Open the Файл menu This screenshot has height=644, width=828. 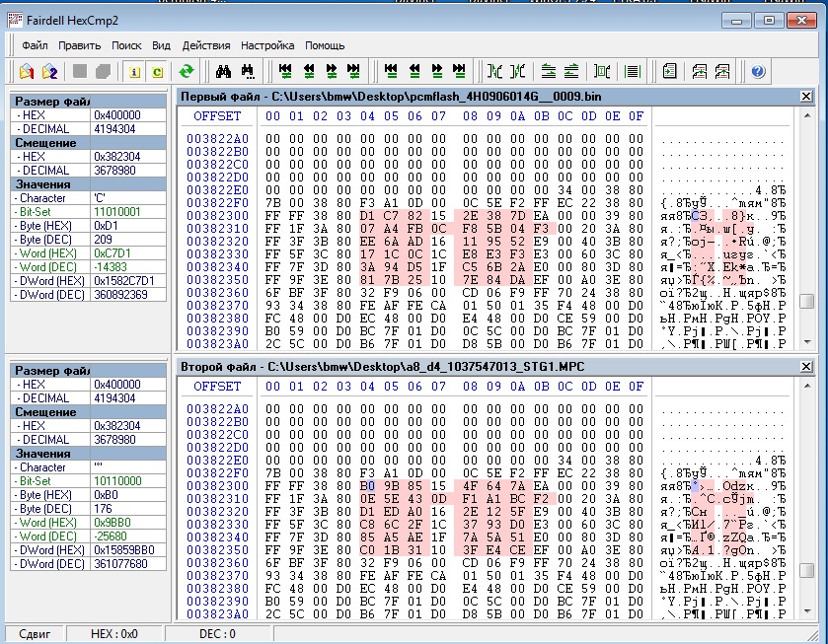(35, 45)
